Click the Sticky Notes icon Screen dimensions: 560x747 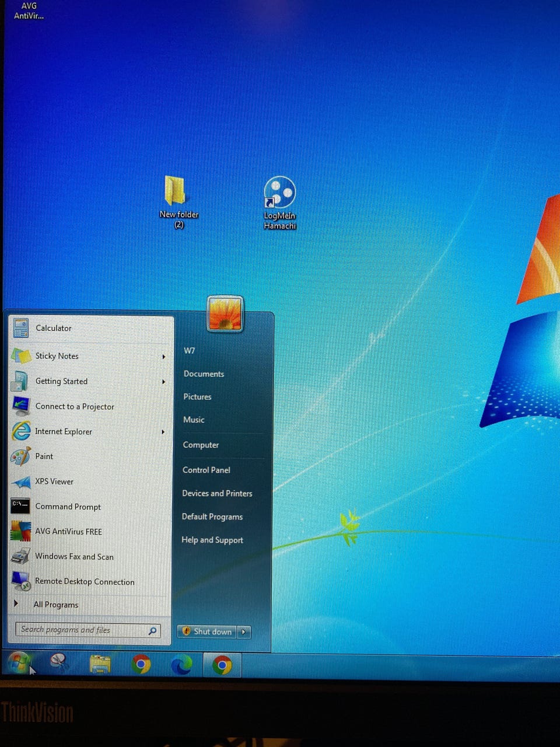[21, 356]
